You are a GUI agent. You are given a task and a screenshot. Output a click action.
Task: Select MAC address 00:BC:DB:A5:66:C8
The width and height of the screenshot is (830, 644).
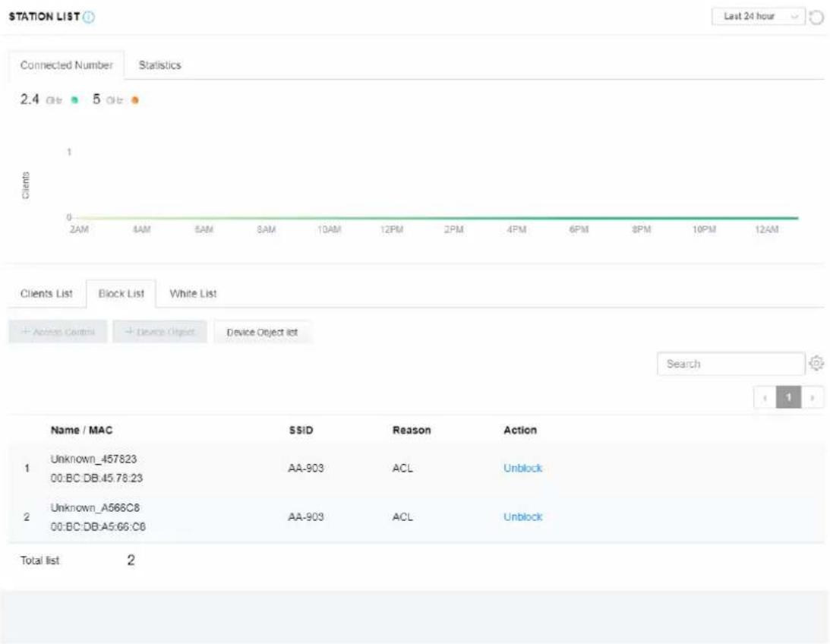coord(98,526)
